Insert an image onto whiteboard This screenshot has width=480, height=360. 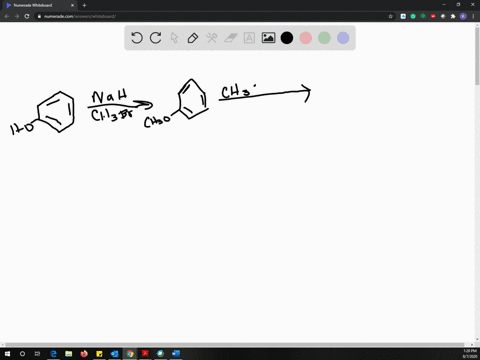(x=268, y=38)
